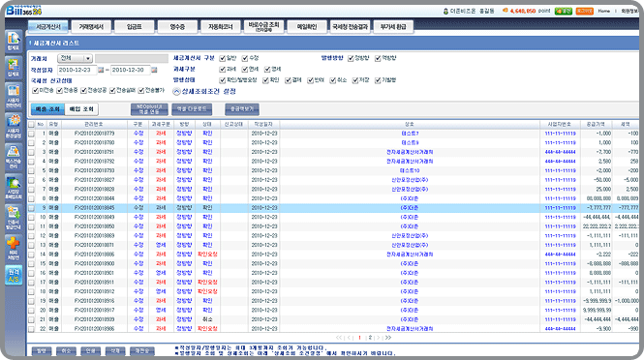Switch to the 자동화코너 tab
The height and width of the screenshot is (360, 644).
click(221, 27)
